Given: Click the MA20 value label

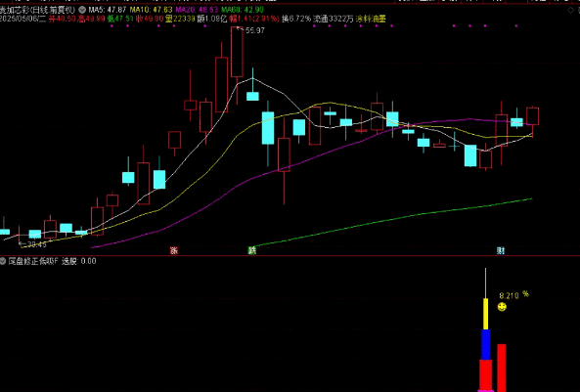Looking at the screenshot, I should click(x=197, y=10).
